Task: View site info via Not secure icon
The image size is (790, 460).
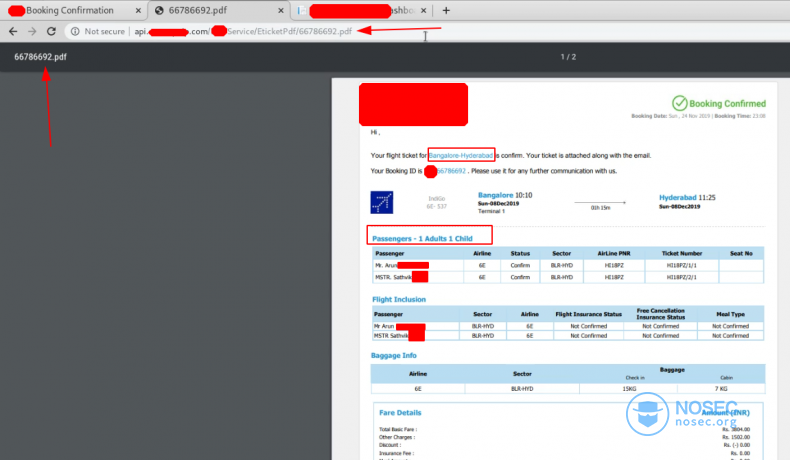Action: [75, 31]
